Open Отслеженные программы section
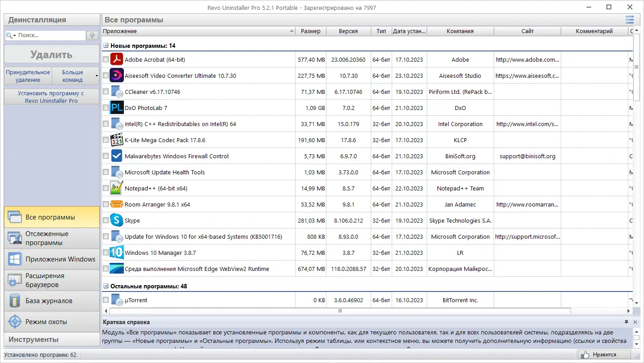Screen dimensions: 644x363 pos(52,238)
